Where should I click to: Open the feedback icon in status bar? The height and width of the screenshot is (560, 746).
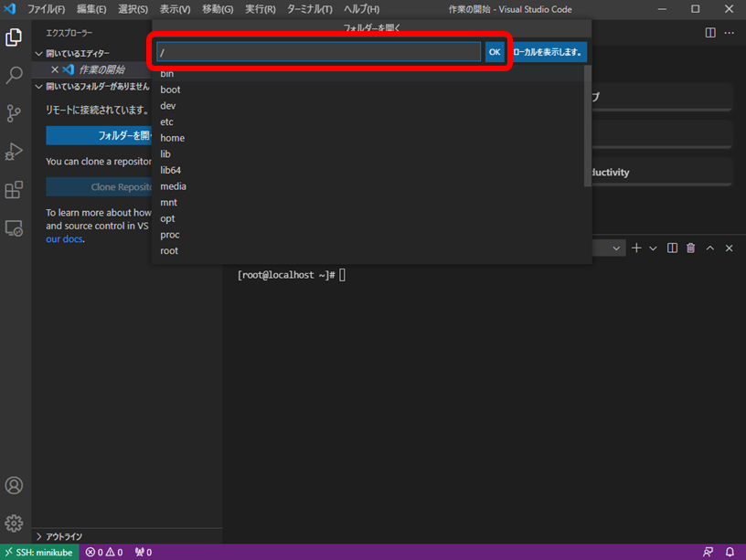click(708, 552)
